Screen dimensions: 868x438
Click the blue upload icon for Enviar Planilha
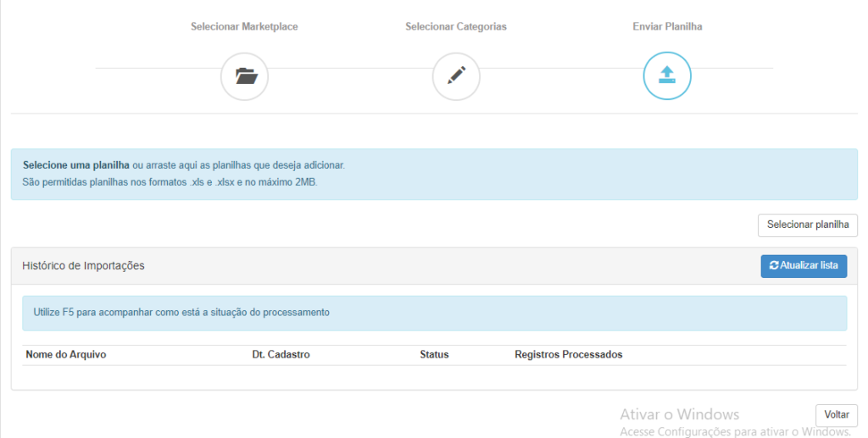(667, 75)
